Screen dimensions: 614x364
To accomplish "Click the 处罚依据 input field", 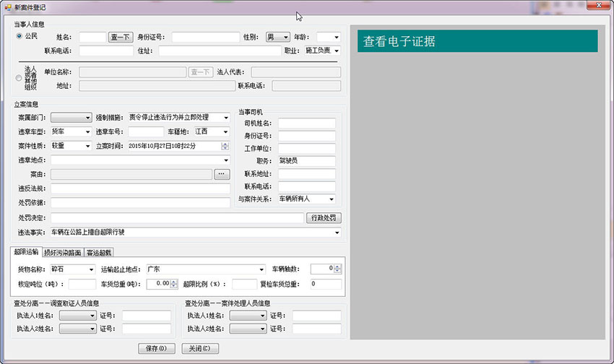I will (x=140, y=203).
